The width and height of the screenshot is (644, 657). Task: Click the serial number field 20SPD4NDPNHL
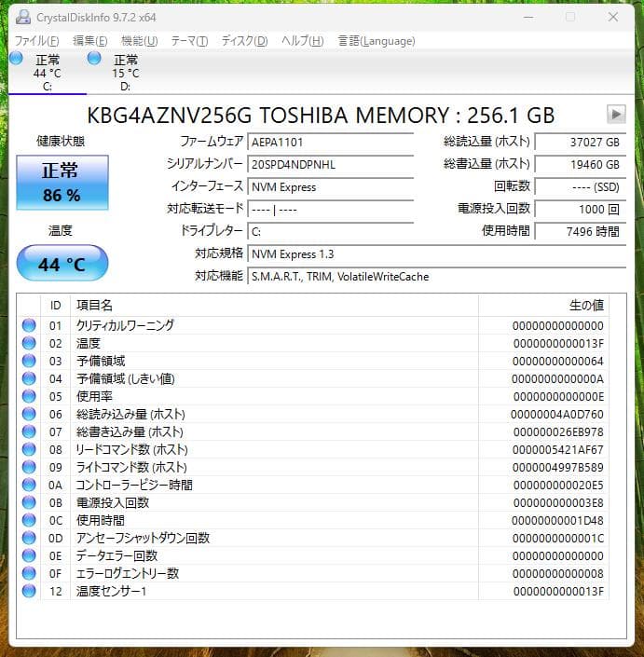331,164
